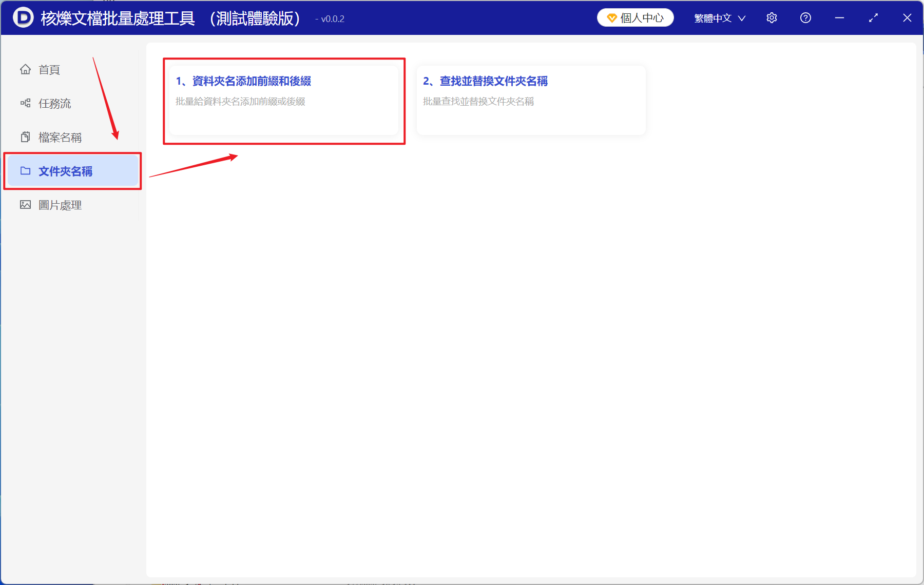Click the 核爍文檔批量處理工具 title text
The width and height of the screenshot is (924, 585).
pyautogui.click(x=118, y=18)
